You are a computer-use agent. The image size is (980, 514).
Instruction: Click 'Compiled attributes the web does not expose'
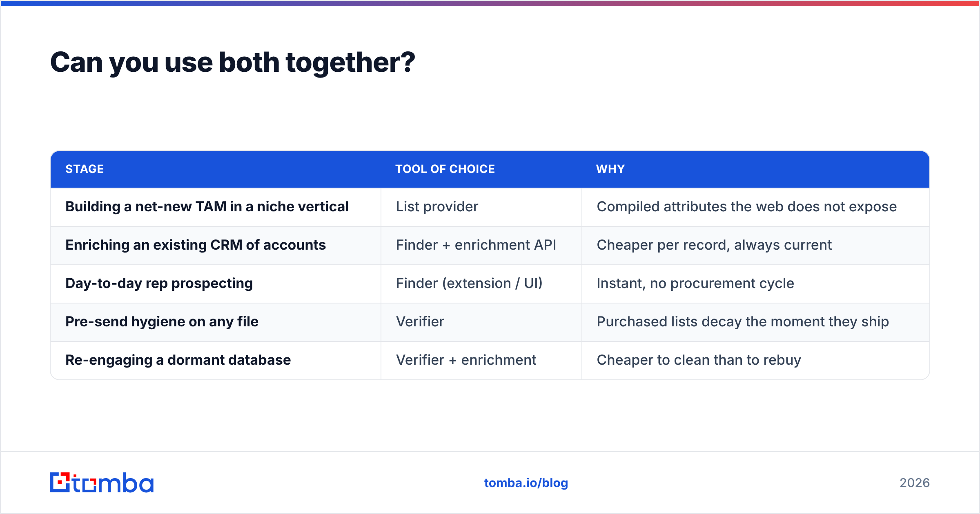(x=746, y=206)
